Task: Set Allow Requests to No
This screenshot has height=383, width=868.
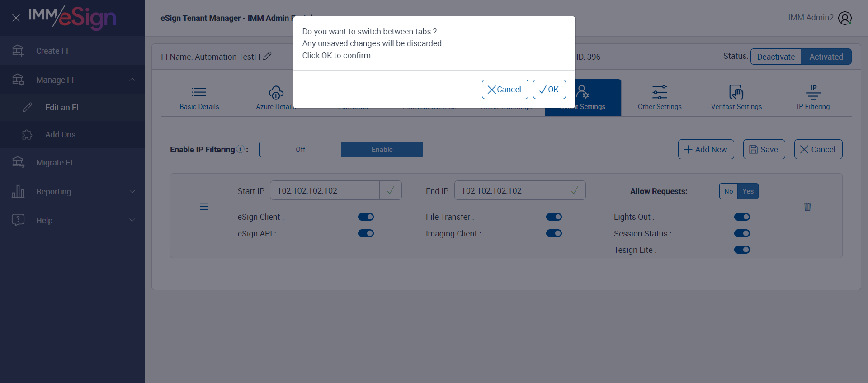Action: click(x=728, y=191)
